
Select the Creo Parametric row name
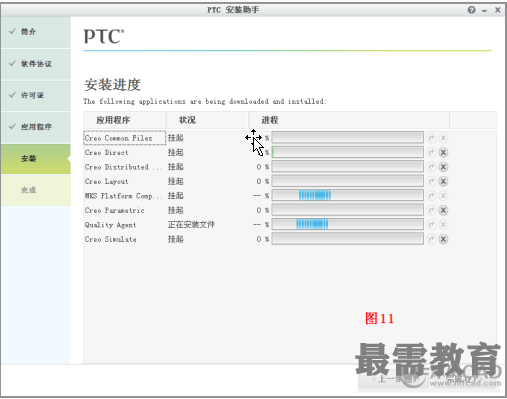click(114, 210)
